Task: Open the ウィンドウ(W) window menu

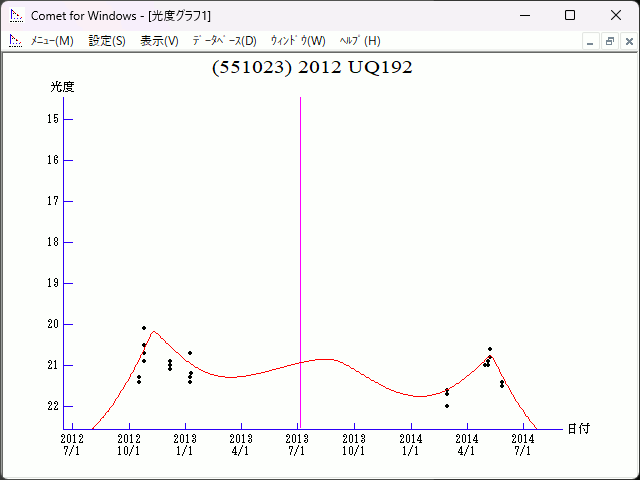Action: [x=298, y=41]
